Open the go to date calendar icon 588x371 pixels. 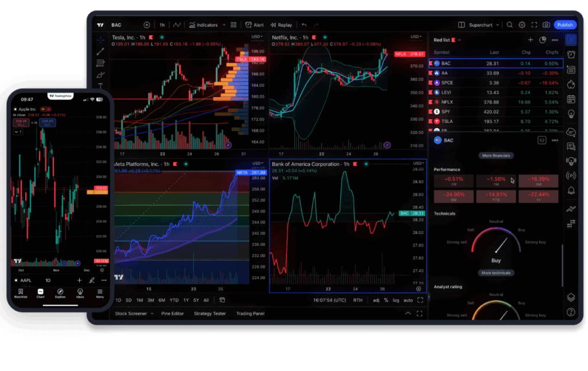point(222,300)
